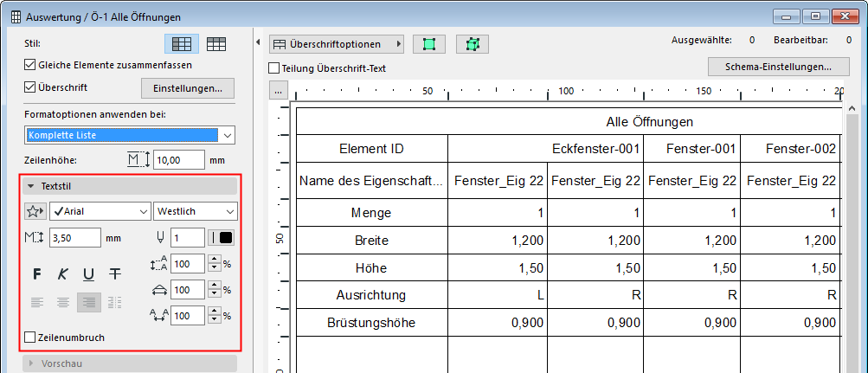Click the line spacing 100 field
Screen dimensions: 868x373
189,264
